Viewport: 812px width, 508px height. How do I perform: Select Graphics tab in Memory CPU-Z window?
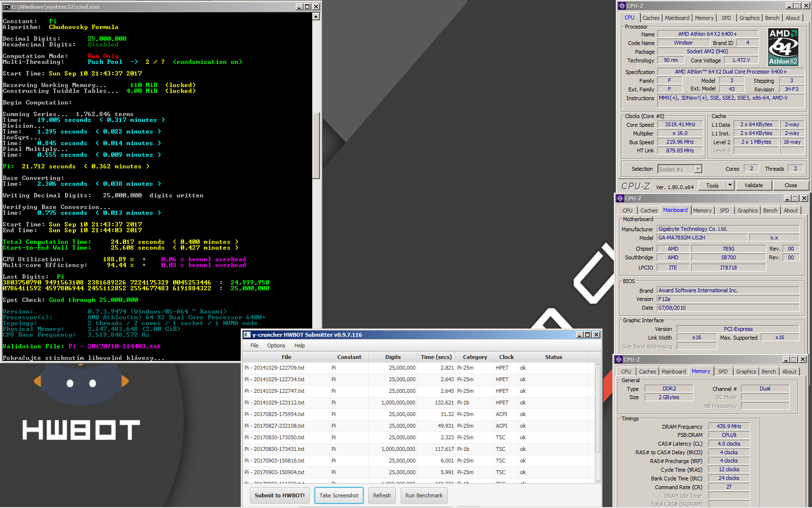[x=746, y=372]
